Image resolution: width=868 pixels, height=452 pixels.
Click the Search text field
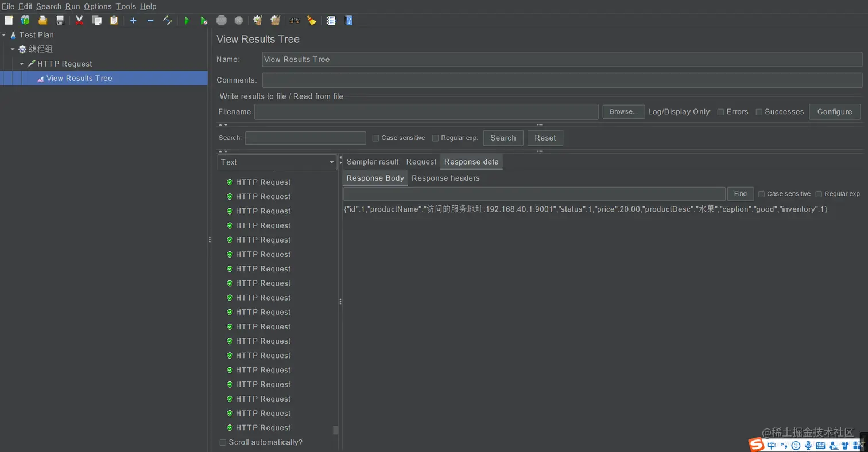305,138
